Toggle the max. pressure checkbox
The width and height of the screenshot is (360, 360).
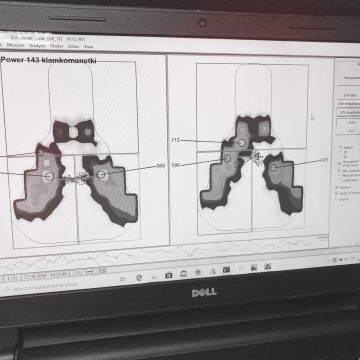(341, 171)
